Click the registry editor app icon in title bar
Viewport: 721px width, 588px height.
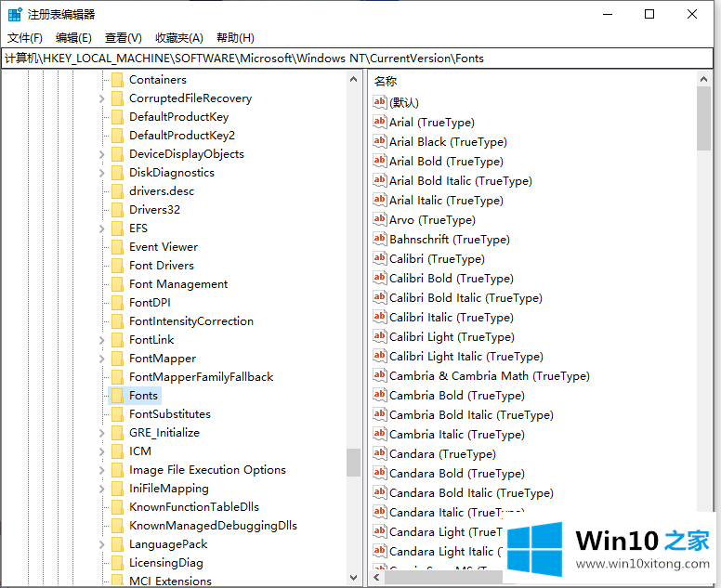(15, 15)
